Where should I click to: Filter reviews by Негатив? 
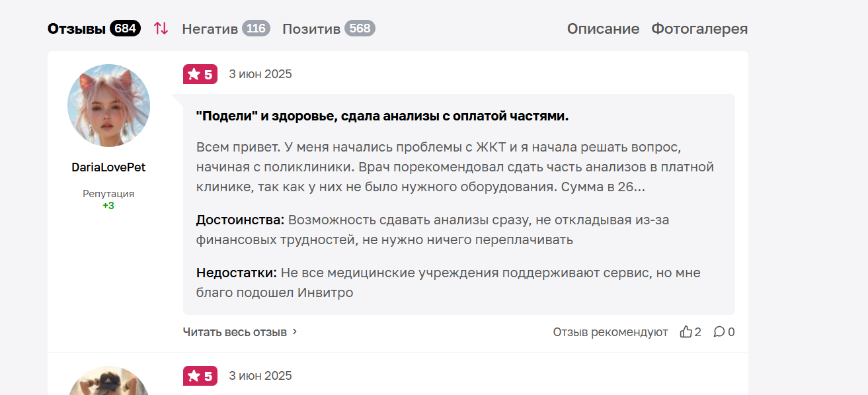210,28
